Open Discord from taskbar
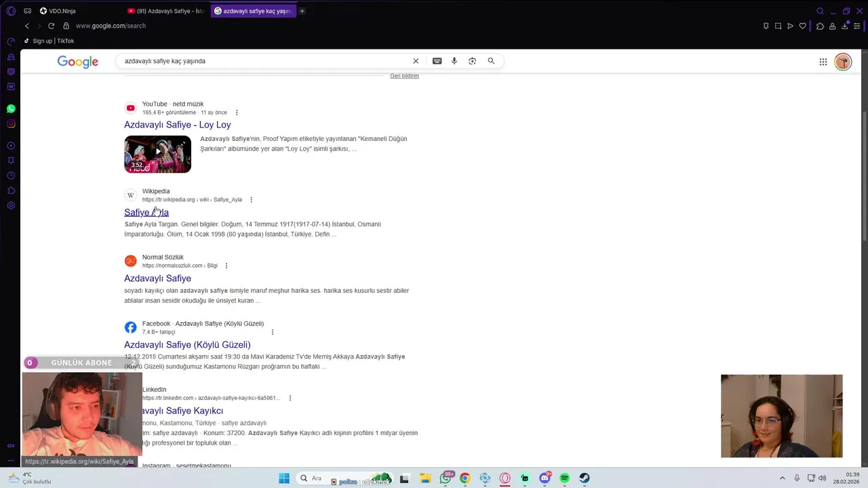Viewport: 868px width, 488px height. tap(545, 479)
